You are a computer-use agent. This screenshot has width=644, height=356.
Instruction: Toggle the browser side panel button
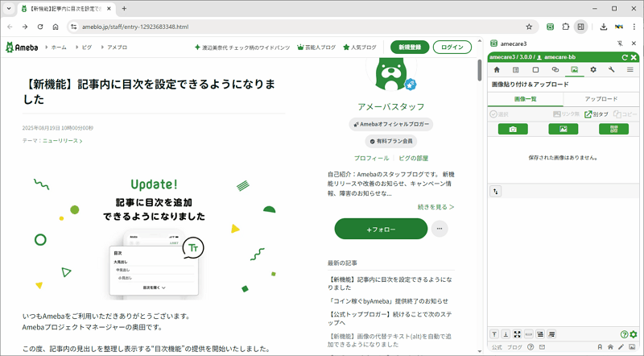580,27
